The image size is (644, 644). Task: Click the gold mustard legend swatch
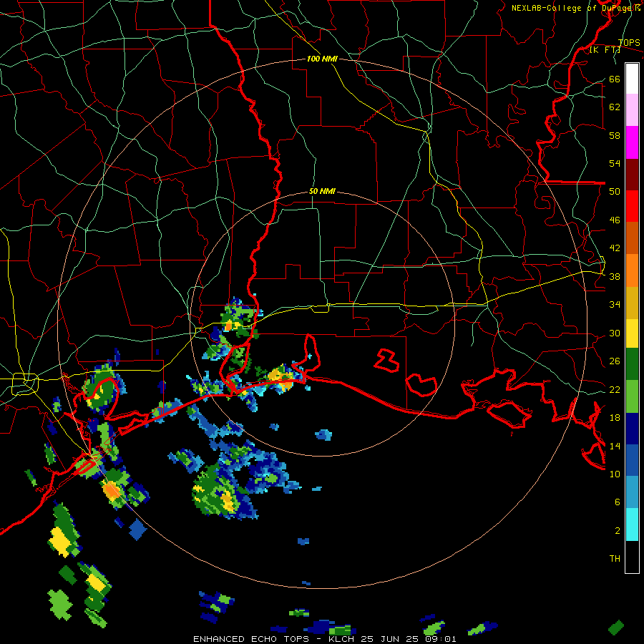coord(632,303)
